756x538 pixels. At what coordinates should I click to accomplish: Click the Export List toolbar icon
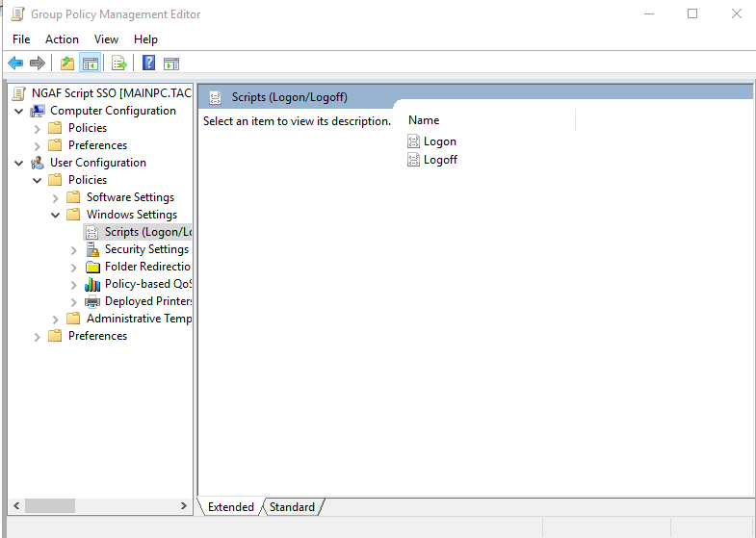point(119,64)
